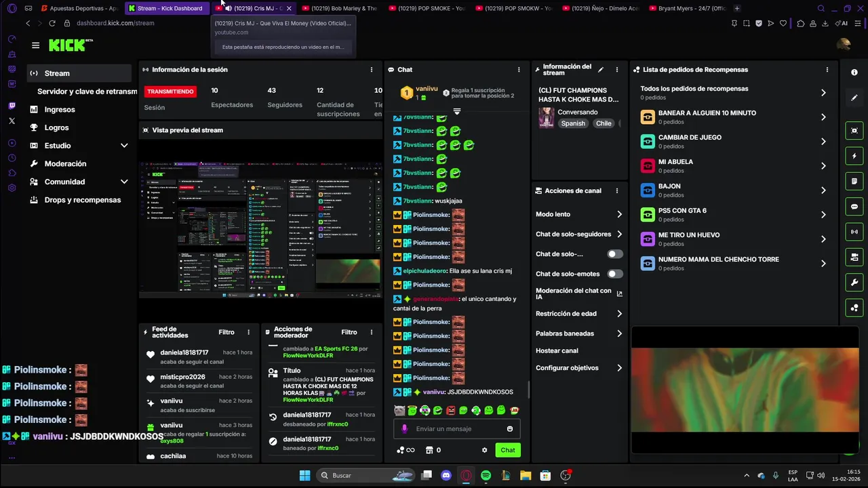Open Twitch from the Opera sidebar
The height and width of the screenshot is (488, 868).
coord(12,106)
